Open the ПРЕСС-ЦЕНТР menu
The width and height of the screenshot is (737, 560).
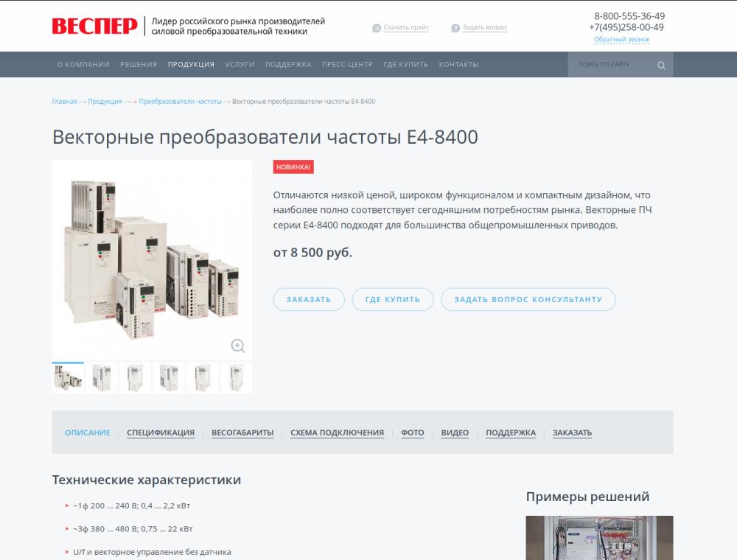[347, 64]
